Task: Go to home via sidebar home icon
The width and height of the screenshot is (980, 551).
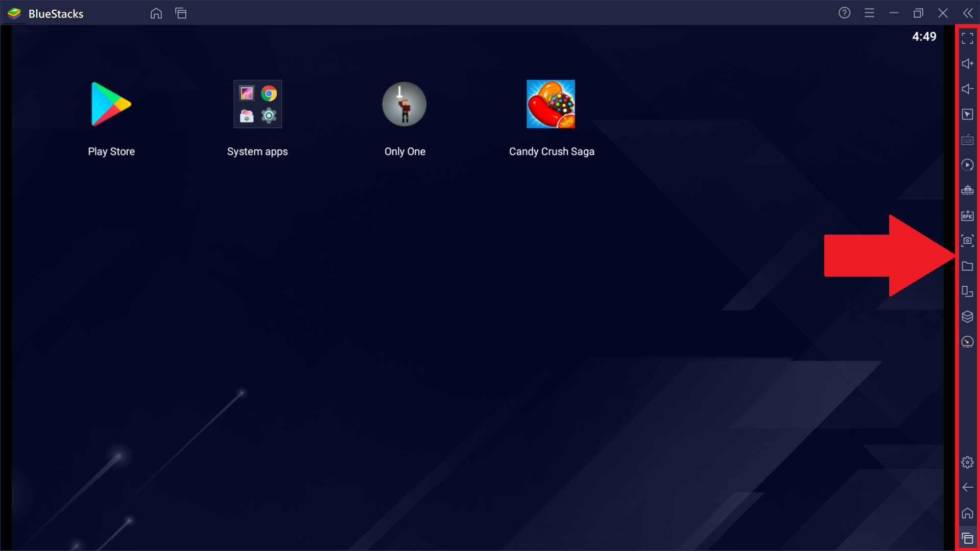Action: coord(967,513)
